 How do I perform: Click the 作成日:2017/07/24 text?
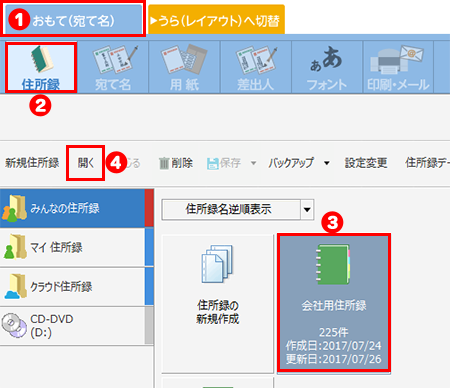click(334, 346)
